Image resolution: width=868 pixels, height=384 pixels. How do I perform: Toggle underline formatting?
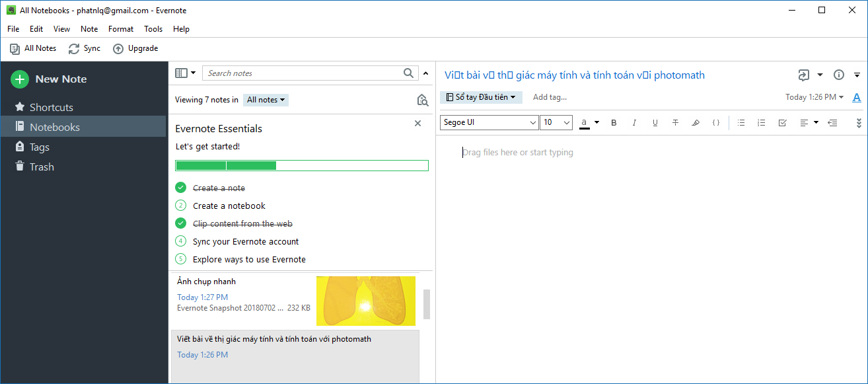(x=655, y=123)
